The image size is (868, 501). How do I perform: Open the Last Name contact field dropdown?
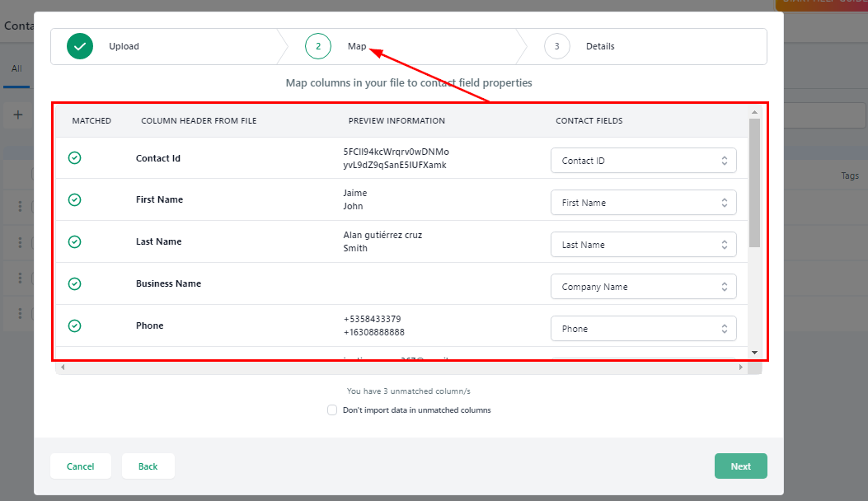click(643, 245)
